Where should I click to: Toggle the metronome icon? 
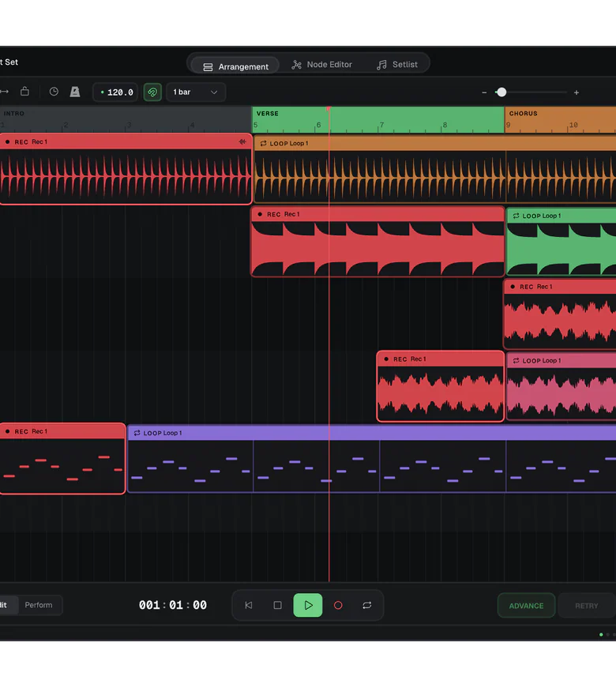pyautogui.click(x=75, y=92)
